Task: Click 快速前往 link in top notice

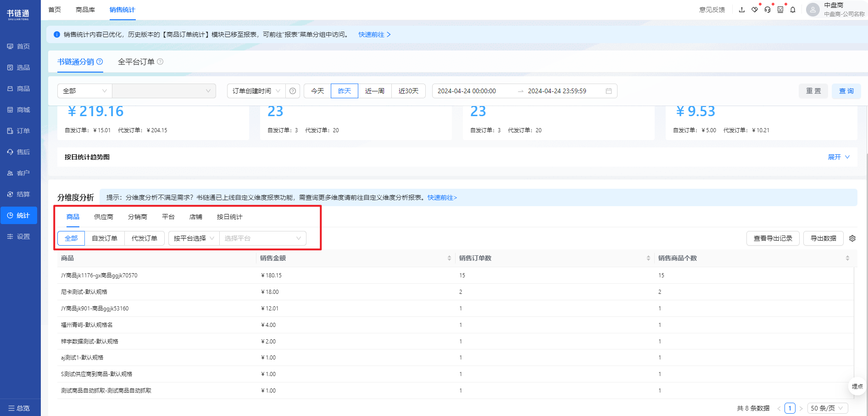Action: tap(374, 34)
